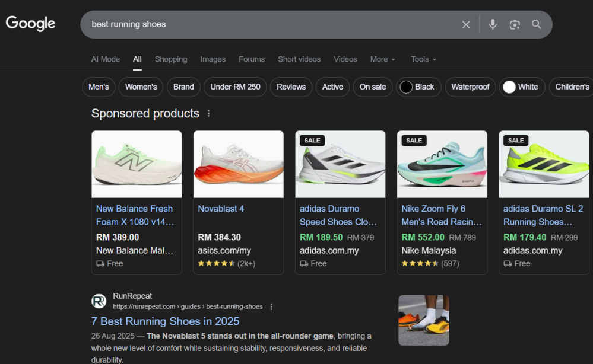
Task: Open the More dropdown
Action: (382, 59)
